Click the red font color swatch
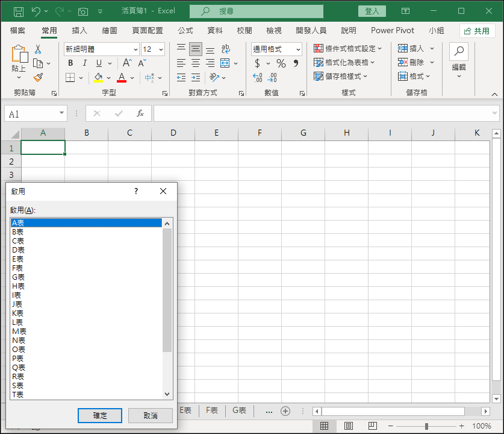This screenshot has height=434, width=504. pos(122,81)
